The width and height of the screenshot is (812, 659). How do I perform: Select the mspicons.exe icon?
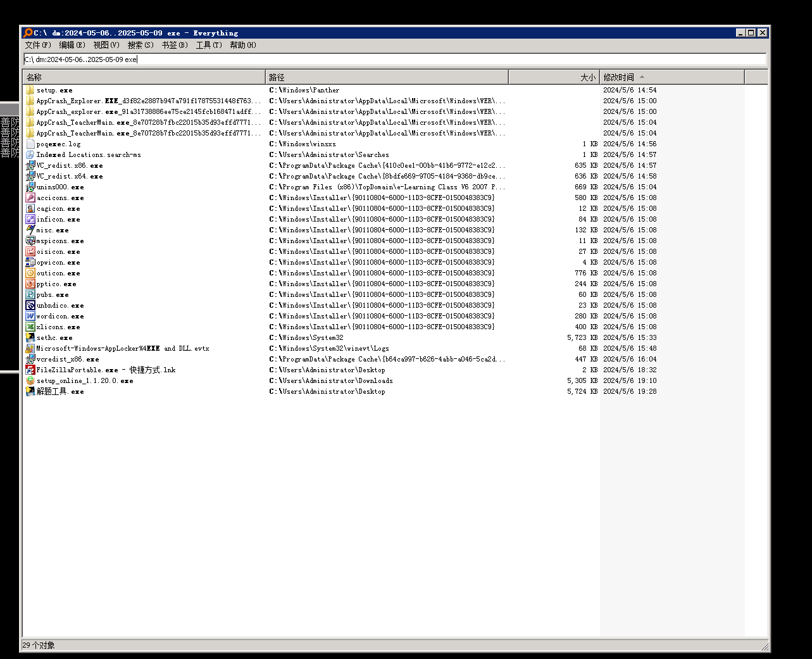pyautogui.click(x=30, y=241)
